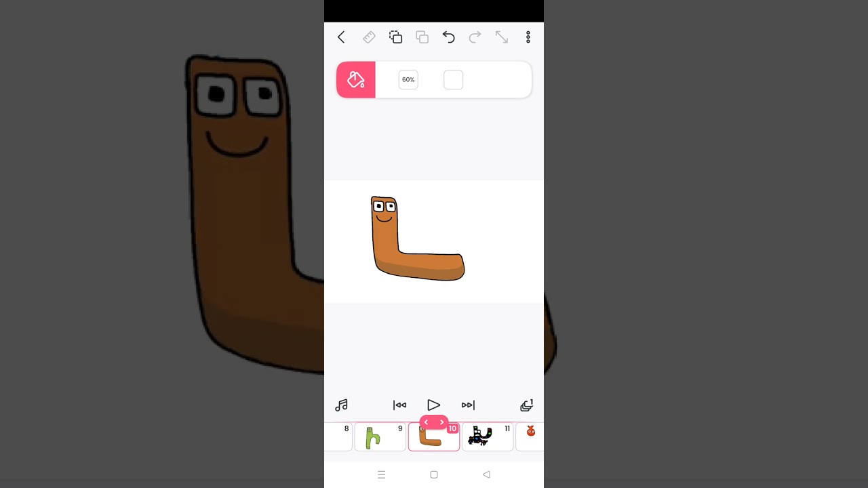Jump to the last frame
868x488 pixels.
coord(468,405)
